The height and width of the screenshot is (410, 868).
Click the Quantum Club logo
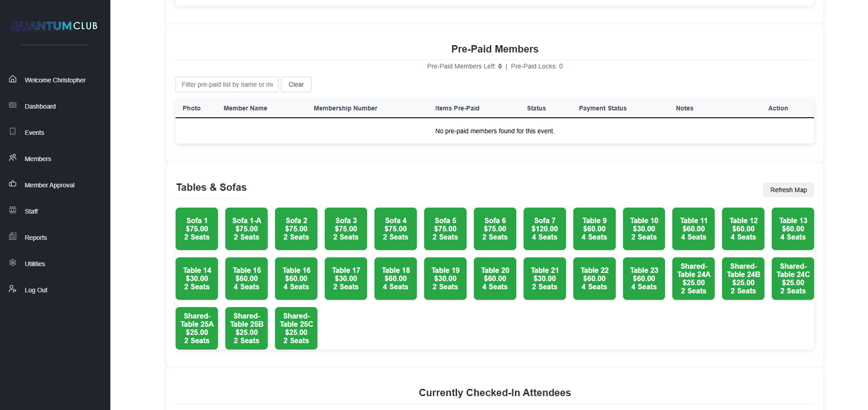[54, 26]
